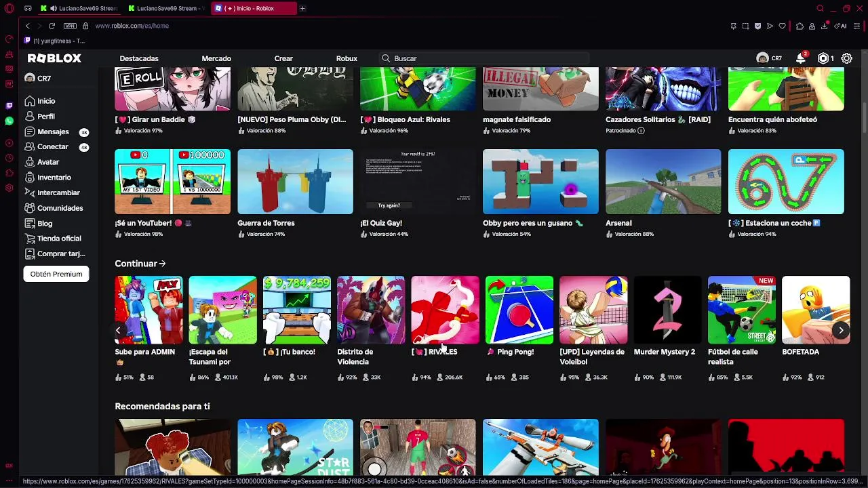Select the Inicio - Roblox tab
Viewport: 868px width, 488px height.
tap(254, 8)
